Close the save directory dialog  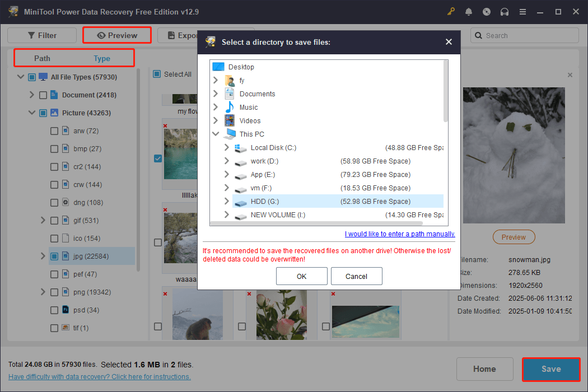tap(449, 42)
